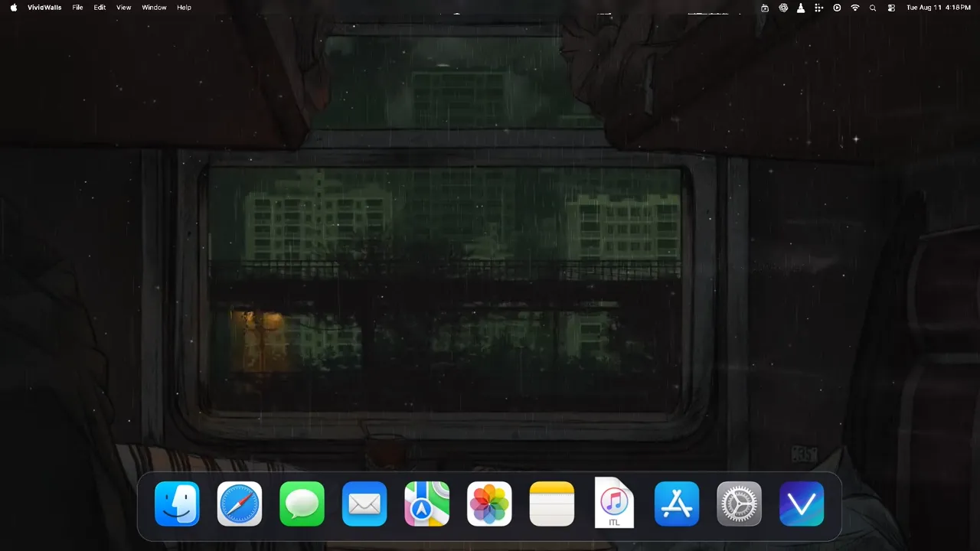Click the date and time "Tue Aug 11 4:18 PM"

coord(939,8)
